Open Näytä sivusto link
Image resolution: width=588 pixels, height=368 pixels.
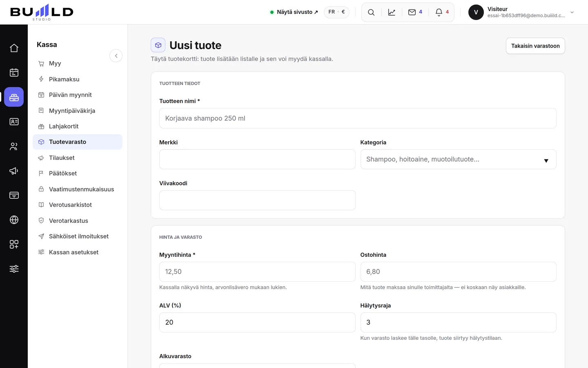(294, 12)
